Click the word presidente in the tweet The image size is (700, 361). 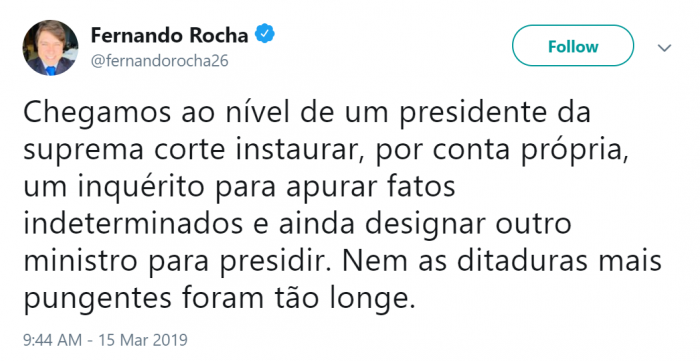[472, 114]
